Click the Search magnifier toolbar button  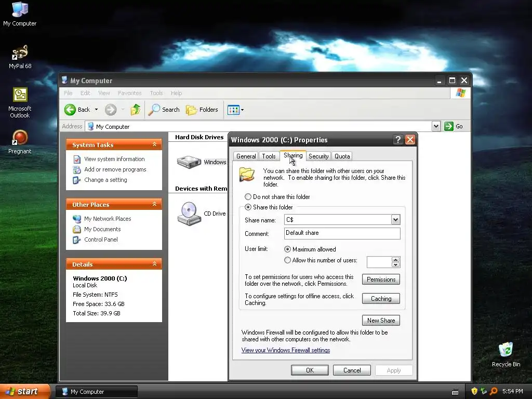click(x=164, y=110)
